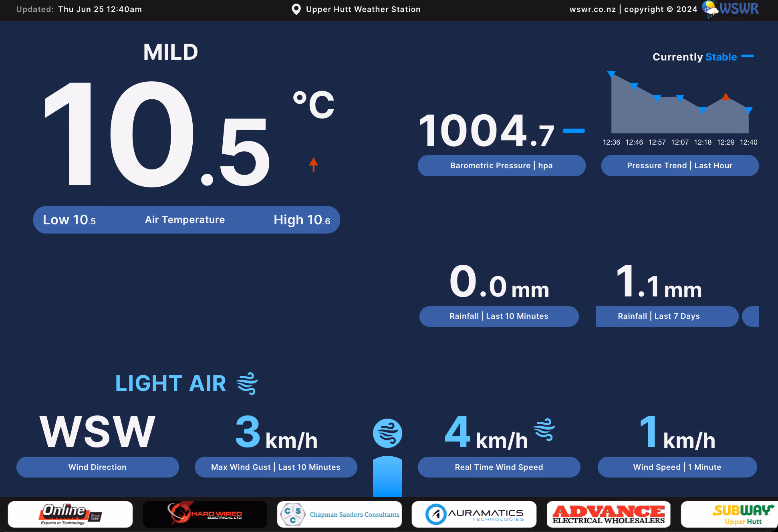Open Advance Electrical Wholesalers sponsor logo
The width and height of the screenshot is (778, 532).
[x=609, y=514]
